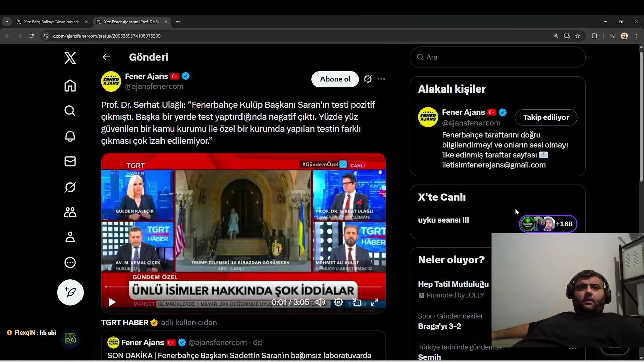Click the +168 listeners pill

[548, 224]
